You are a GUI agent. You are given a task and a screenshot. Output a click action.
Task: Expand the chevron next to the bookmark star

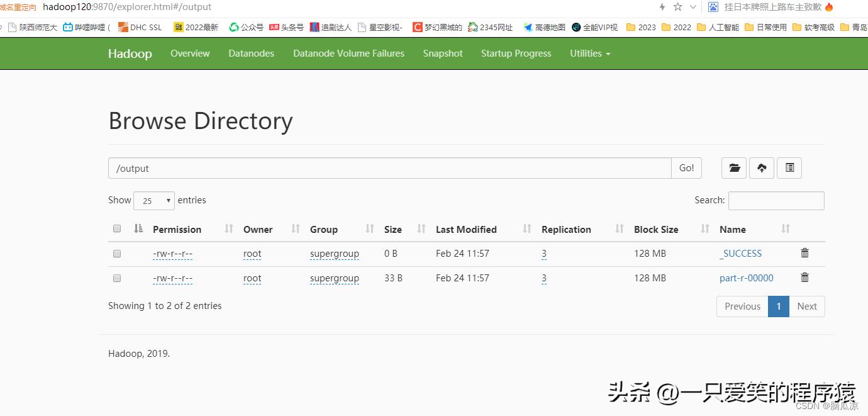click(693, 7)
